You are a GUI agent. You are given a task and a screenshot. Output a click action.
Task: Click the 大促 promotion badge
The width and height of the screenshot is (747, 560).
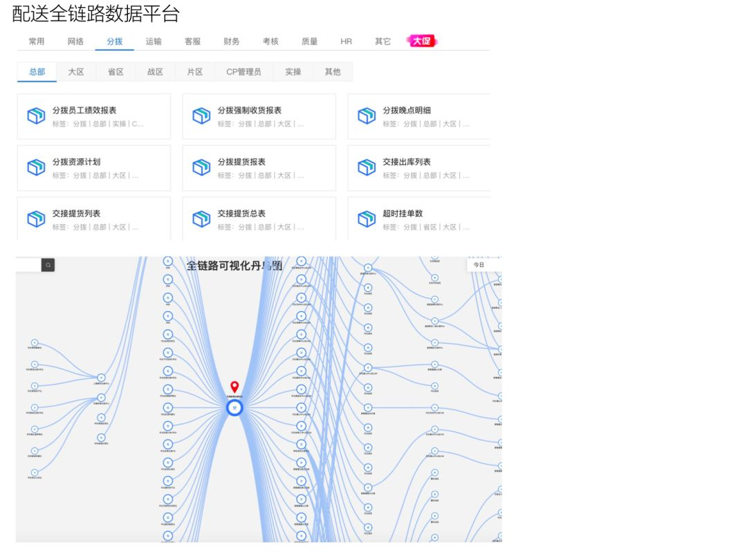[422, 41]
